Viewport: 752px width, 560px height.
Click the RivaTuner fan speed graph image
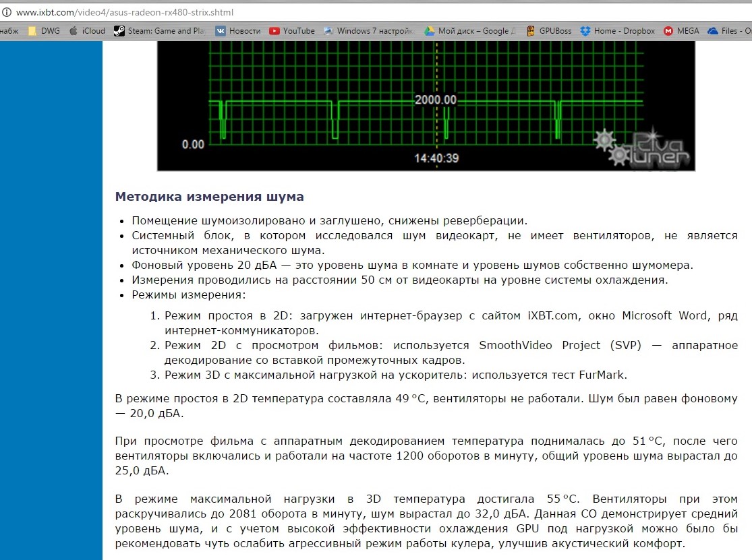[426, 106]
